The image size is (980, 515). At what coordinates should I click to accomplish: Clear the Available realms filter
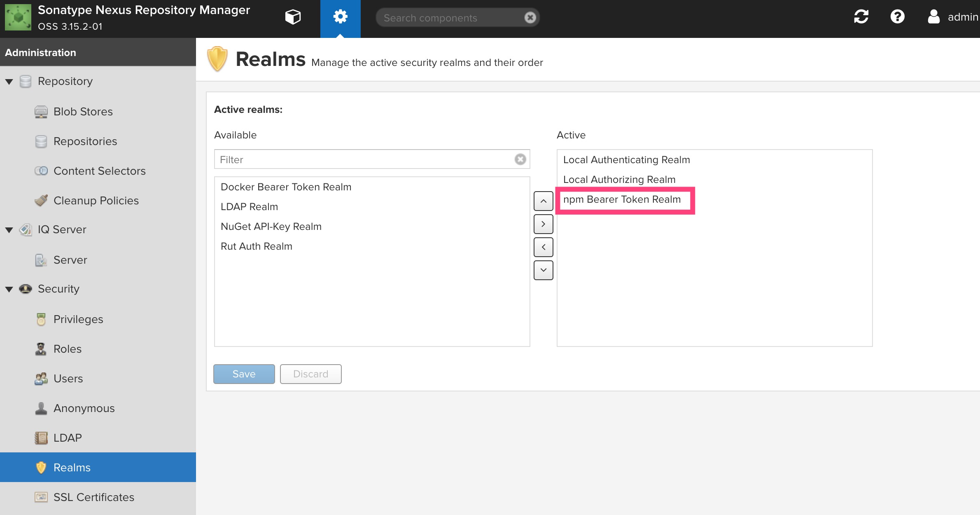pos(520,159)
